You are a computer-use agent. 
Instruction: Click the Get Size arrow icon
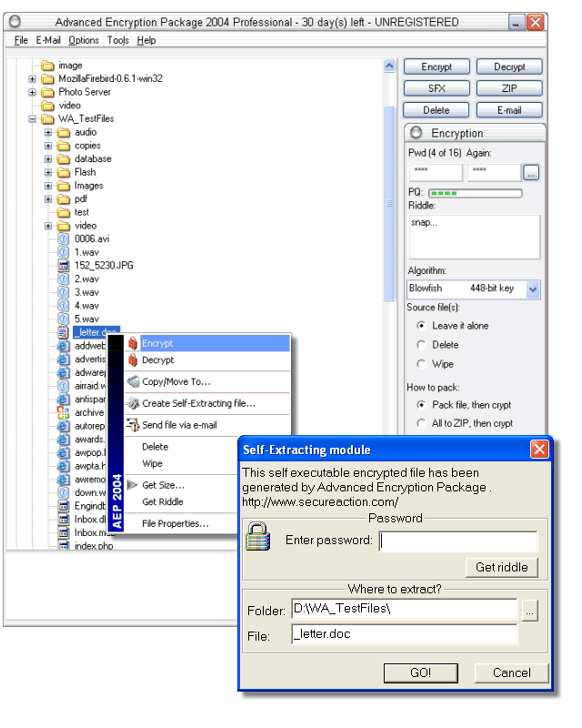pos(132,485)
